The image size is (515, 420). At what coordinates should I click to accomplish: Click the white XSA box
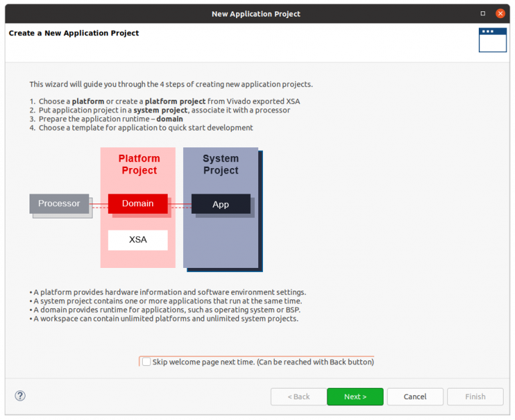coord(137,240)
